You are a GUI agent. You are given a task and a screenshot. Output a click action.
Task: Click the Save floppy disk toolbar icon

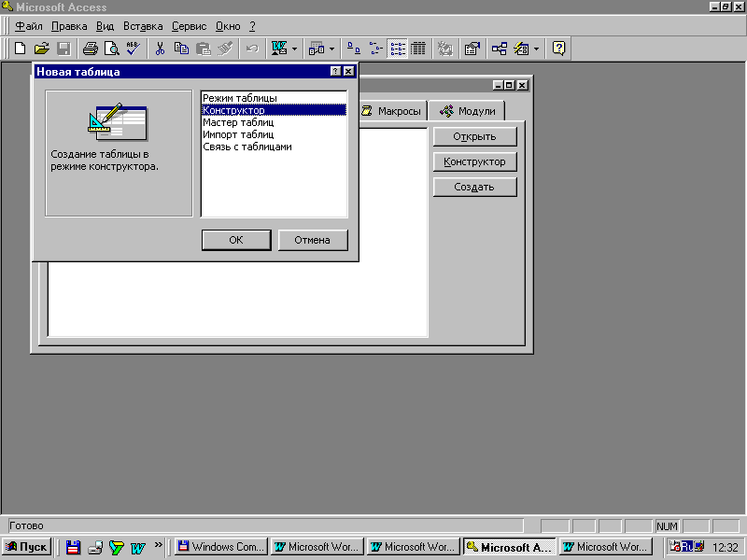[x=63, y=49]
